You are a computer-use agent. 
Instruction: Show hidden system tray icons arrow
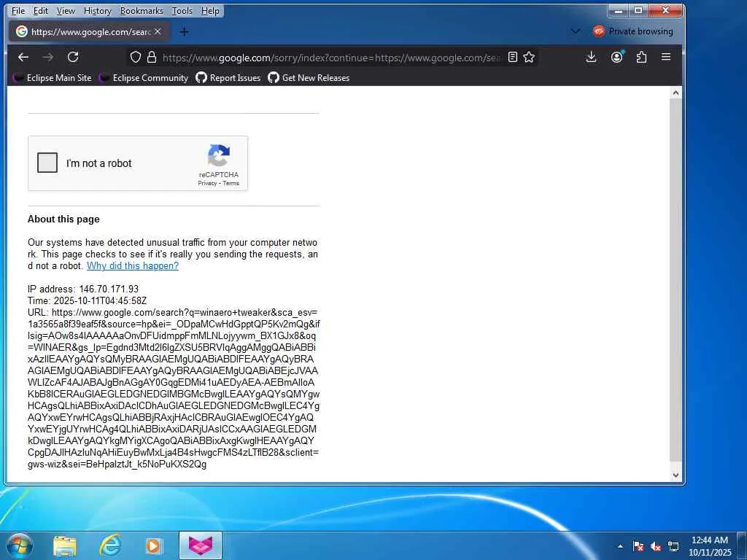pos(620,546)
